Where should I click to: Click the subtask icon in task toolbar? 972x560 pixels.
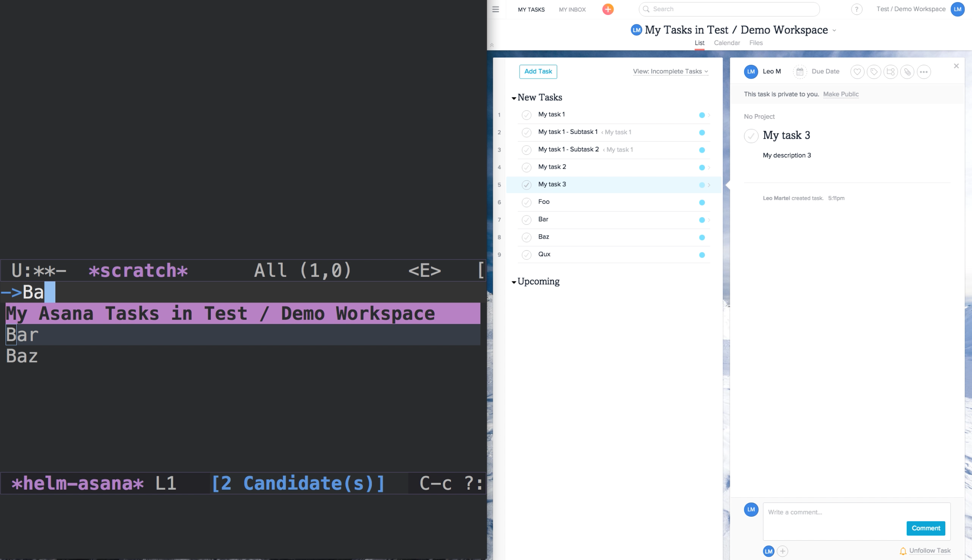click(x=890, y=72)
